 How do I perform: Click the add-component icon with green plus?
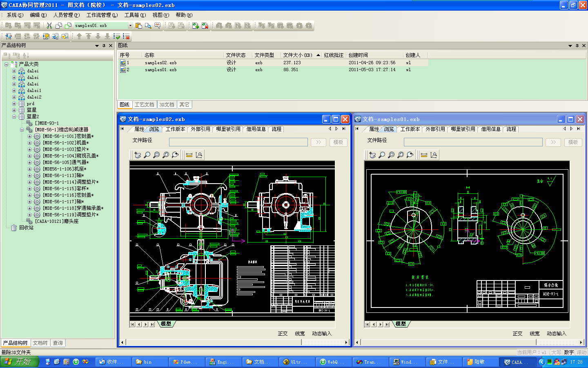click(196, 25)
